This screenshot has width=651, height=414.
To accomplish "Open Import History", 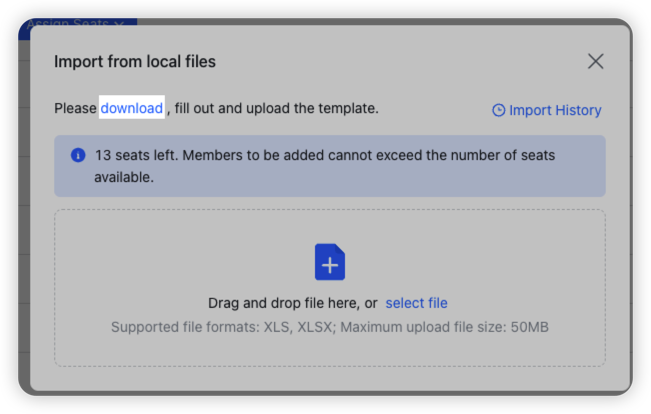I will (555, 110).
